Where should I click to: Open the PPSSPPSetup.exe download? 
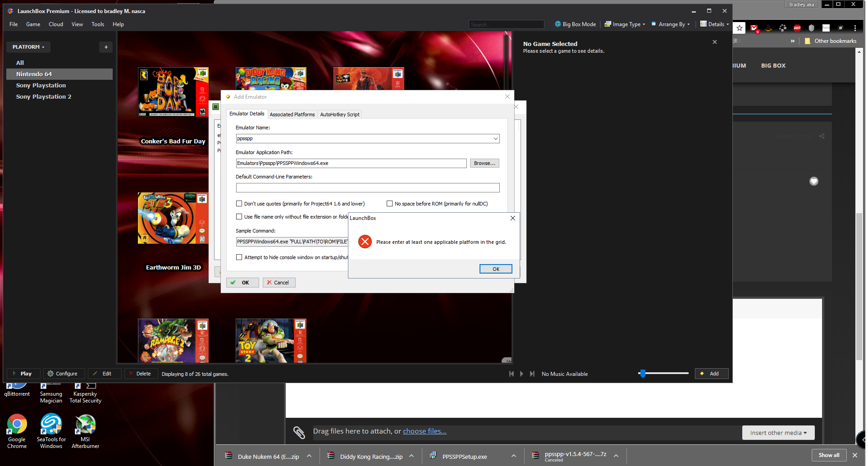(x=465, y=457)
